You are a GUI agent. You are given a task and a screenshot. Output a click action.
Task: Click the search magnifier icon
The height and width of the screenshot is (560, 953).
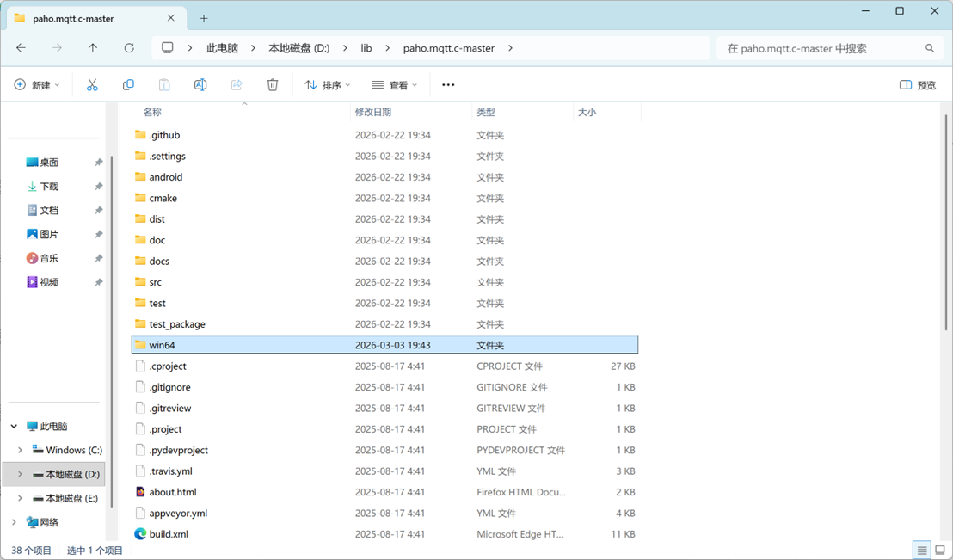[929, 48]
